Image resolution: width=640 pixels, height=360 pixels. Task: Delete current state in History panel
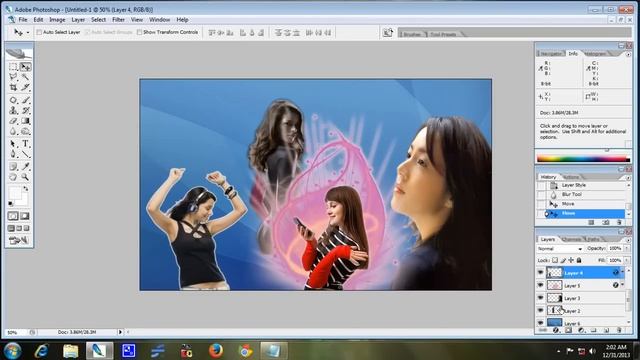619,222
